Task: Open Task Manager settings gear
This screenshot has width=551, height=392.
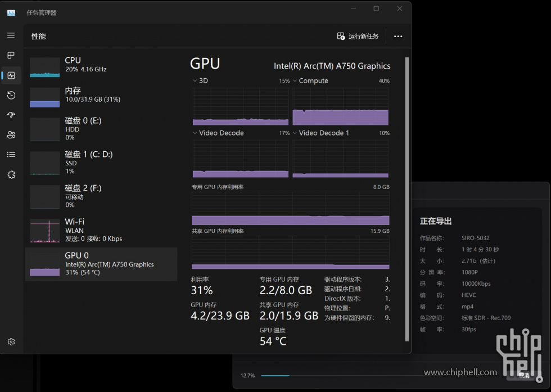Action: click(x=11, y=342)
